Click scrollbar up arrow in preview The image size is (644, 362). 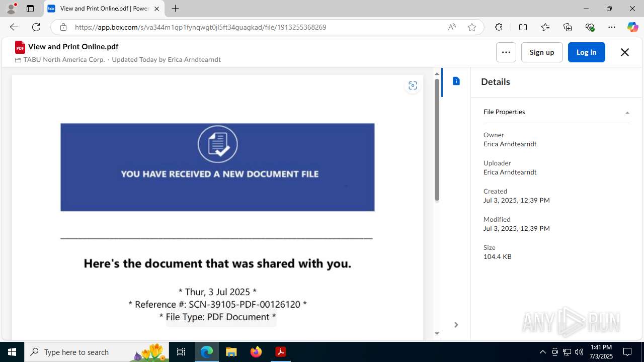(437, 74)
